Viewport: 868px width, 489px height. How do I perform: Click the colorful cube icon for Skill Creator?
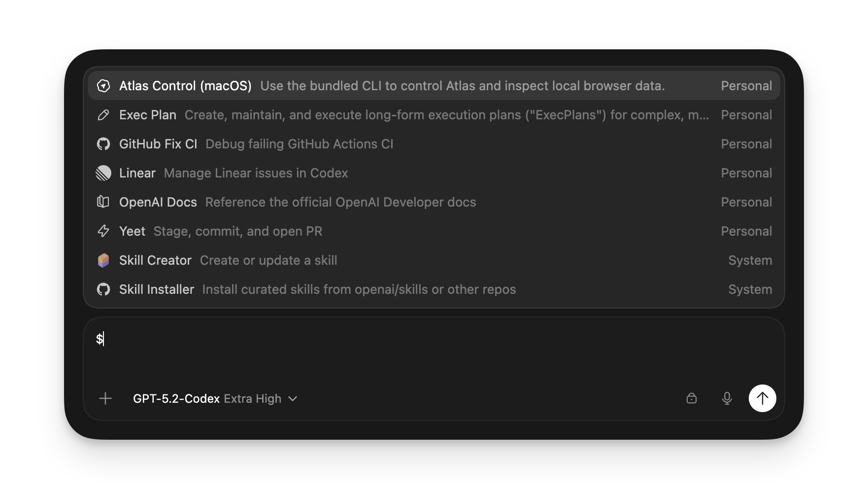[x=103, y=260]
